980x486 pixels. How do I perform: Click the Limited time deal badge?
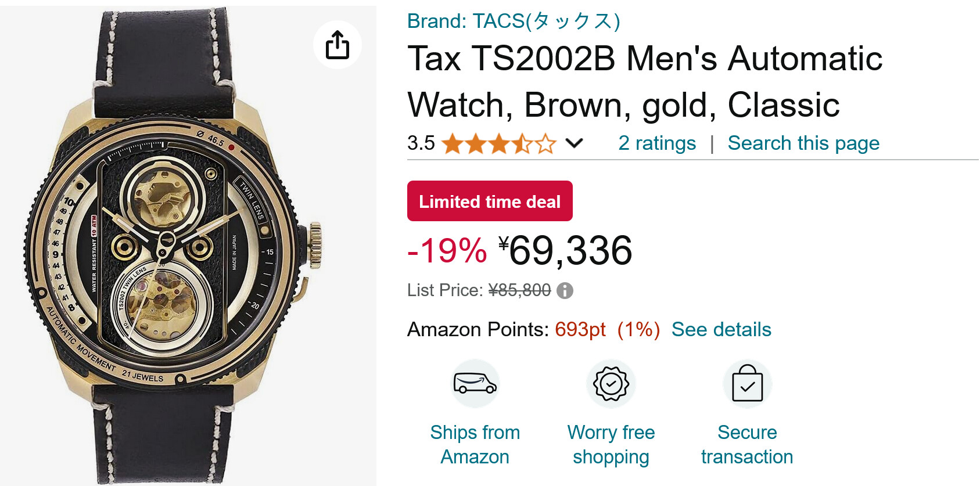tap(490, 201)
